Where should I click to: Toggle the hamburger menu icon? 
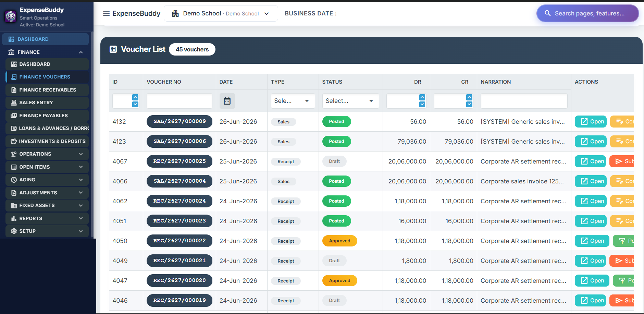(x=106, y=13)
